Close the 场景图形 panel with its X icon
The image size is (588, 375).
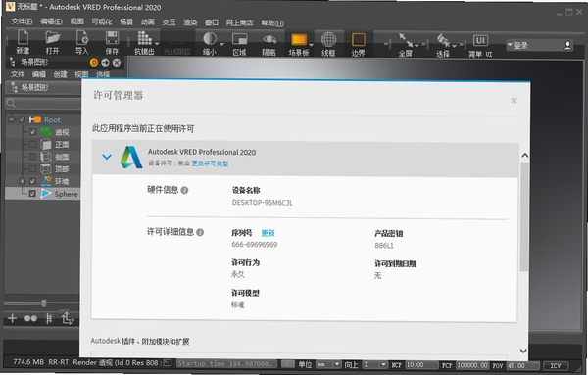117,63
